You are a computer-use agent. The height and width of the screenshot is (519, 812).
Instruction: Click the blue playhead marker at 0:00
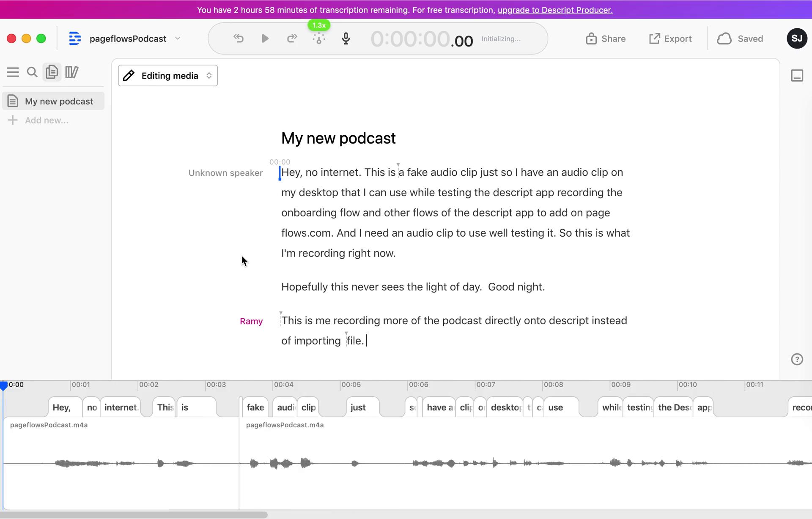pyautogui.click(x=4, y=385)
